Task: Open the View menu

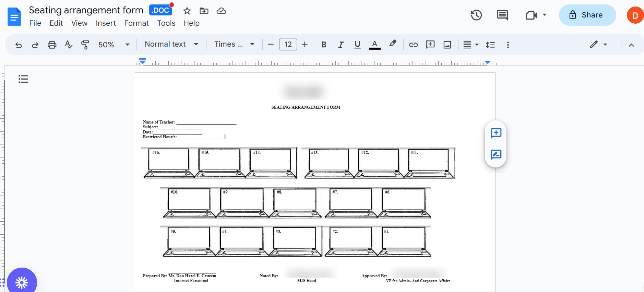Action: tap(79, 23)
